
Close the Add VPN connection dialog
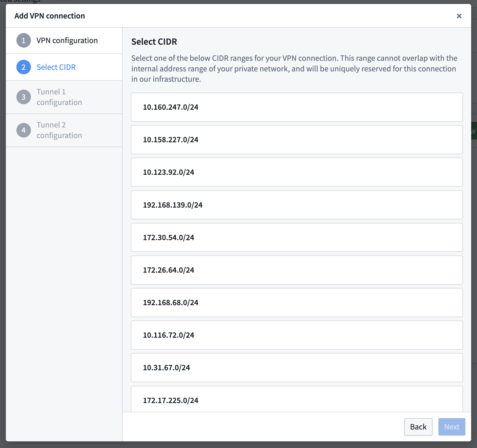click(x=460, y=16)
